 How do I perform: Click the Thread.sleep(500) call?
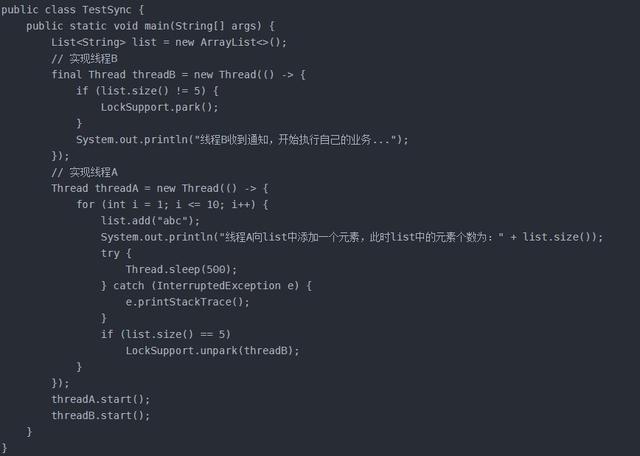[x=181, y=269]
